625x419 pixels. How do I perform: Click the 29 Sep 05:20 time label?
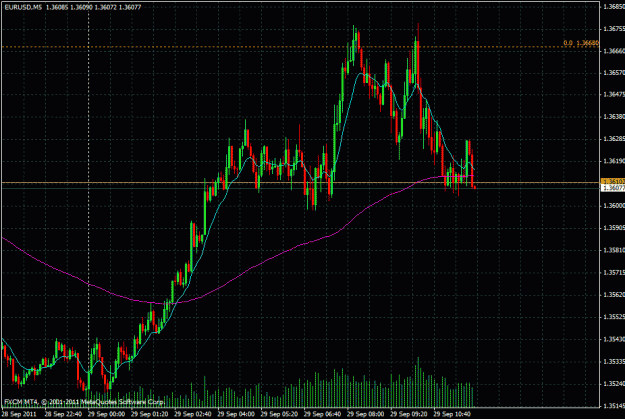coord(279,414)
